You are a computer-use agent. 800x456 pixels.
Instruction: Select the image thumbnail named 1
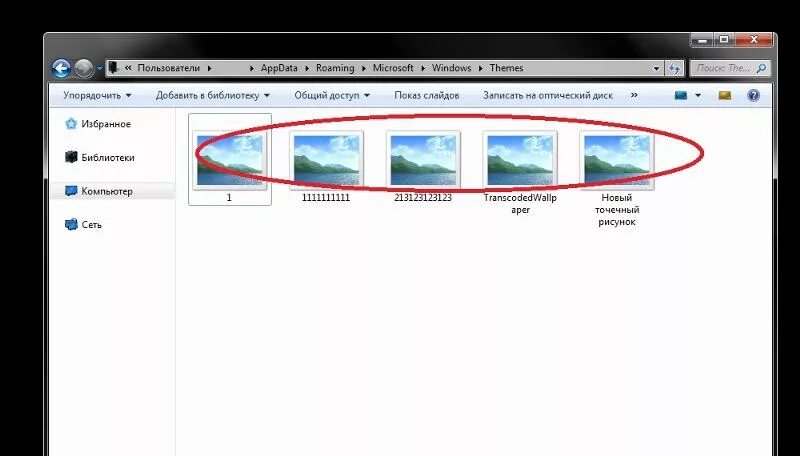click(230, 160)
